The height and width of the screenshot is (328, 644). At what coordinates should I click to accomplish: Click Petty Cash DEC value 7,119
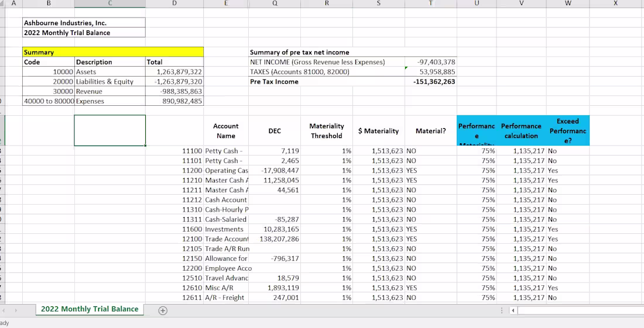(275, 151)
